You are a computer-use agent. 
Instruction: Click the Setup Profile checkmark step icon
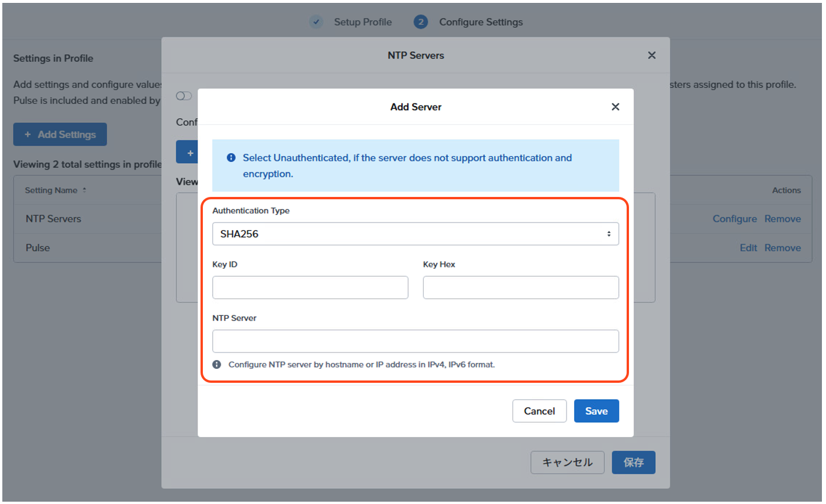tap(316, 22)
